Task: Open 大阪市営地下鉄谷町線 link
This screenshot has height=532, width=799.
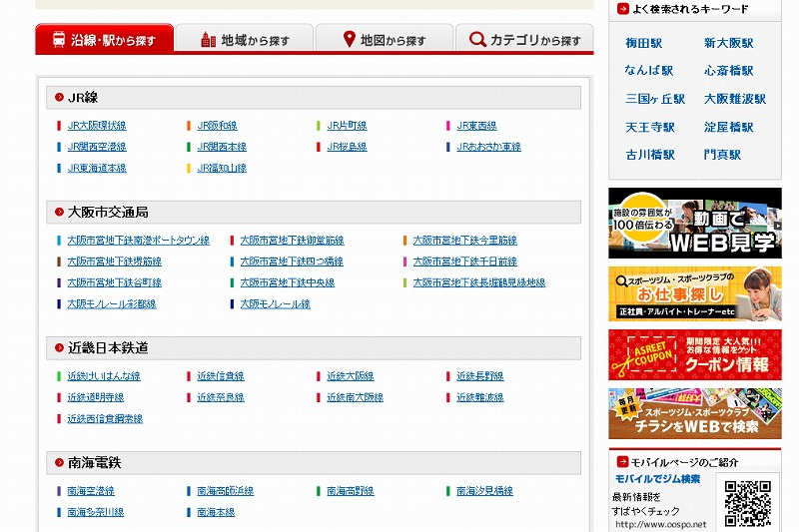Action: [115, 282]
